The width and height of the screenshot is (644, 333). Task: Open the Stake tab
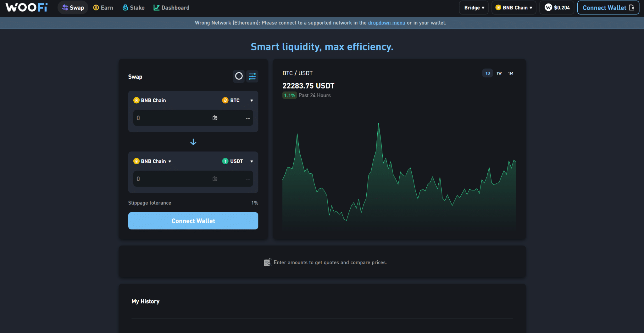[x=133, y=8]
